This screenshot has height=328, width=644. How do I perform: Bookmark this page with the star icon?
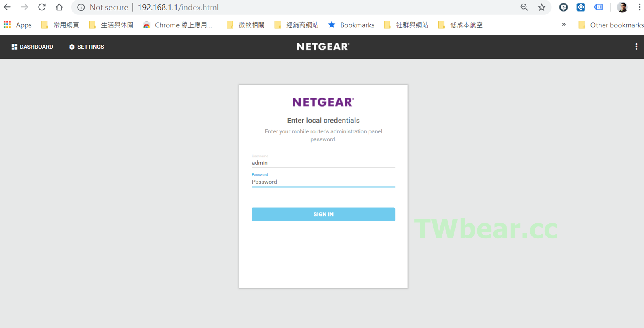coord(542,7)
